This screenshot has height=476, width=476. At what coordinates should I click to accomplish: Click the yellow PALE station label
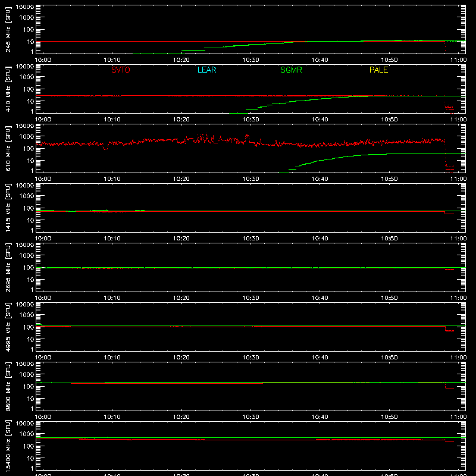(x=378, y=70)
